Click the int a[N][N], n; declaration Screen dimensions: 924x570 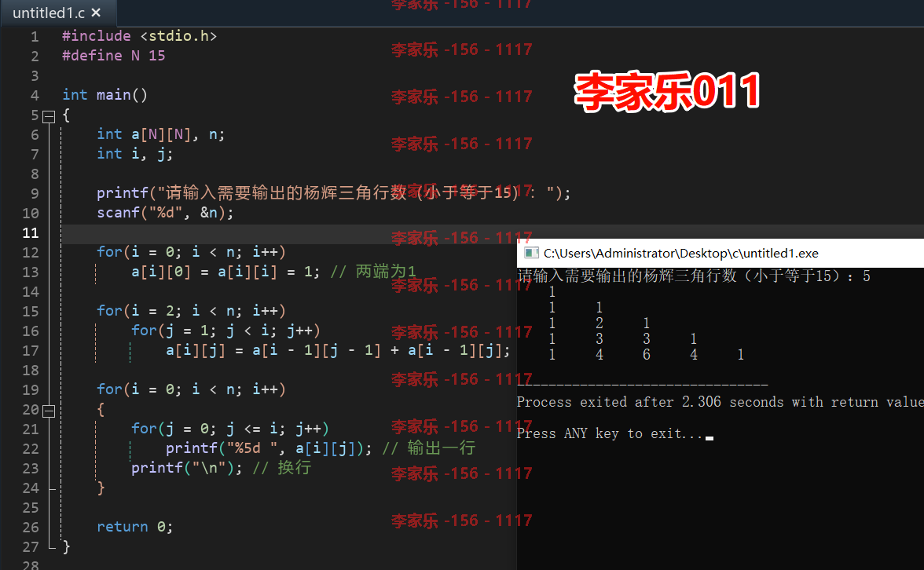coord(161,134)
